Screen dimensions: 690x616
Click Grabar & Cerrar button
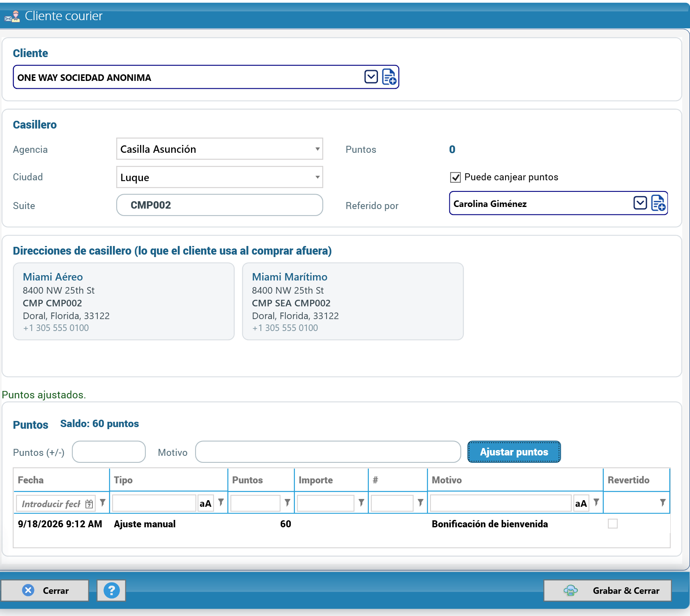coord(607,591)
